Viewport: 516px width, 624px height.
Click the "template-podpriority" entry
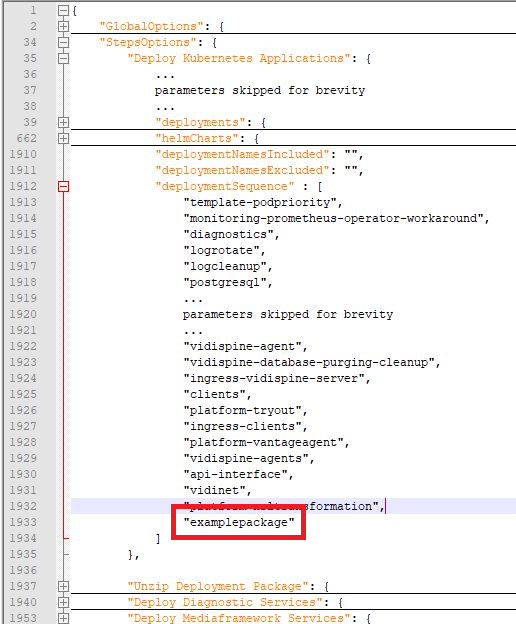pos(260,202)
